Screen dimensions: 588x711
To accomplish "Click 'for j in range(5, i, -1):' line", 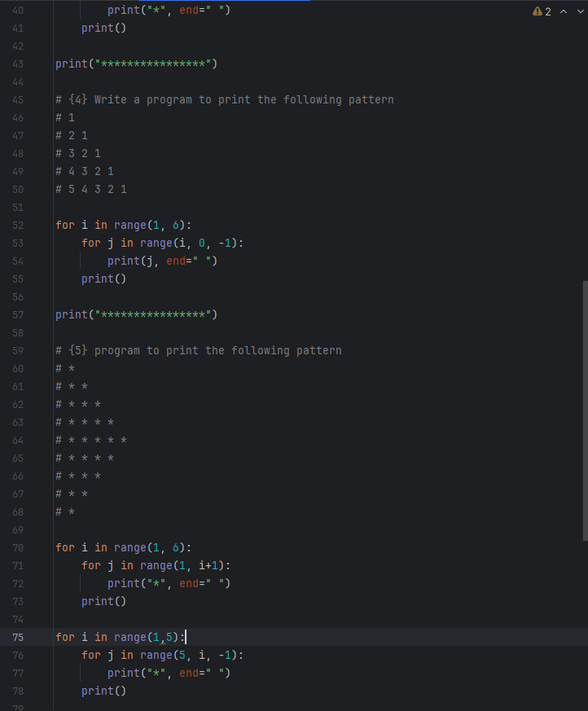I will pyautogui.click(x=162, y=656).
